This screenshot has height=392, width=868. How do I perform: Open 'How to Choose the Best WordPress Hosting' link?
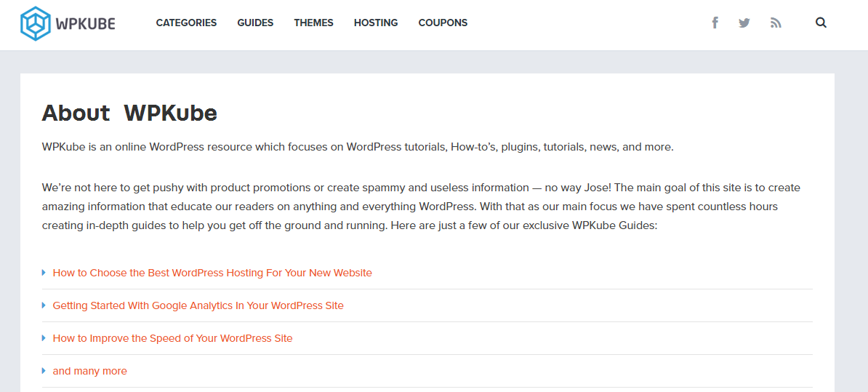coord(212,273)
